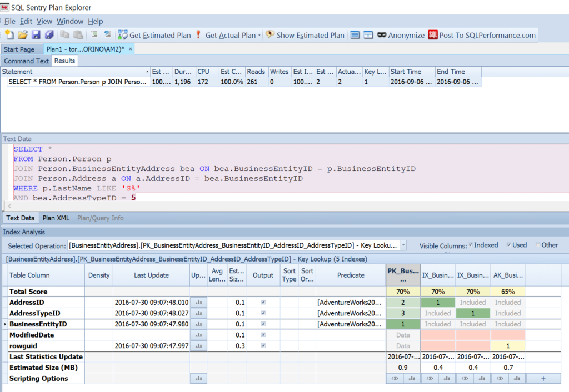Select the Results tab

click(64, 61)
